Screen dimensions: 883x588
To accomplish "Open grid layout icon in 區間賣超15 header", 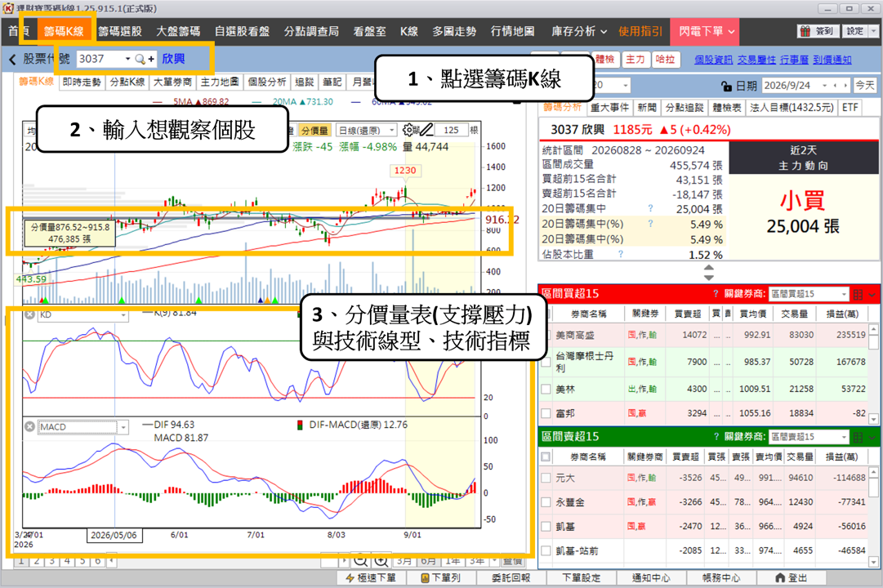I will [858, 437].
